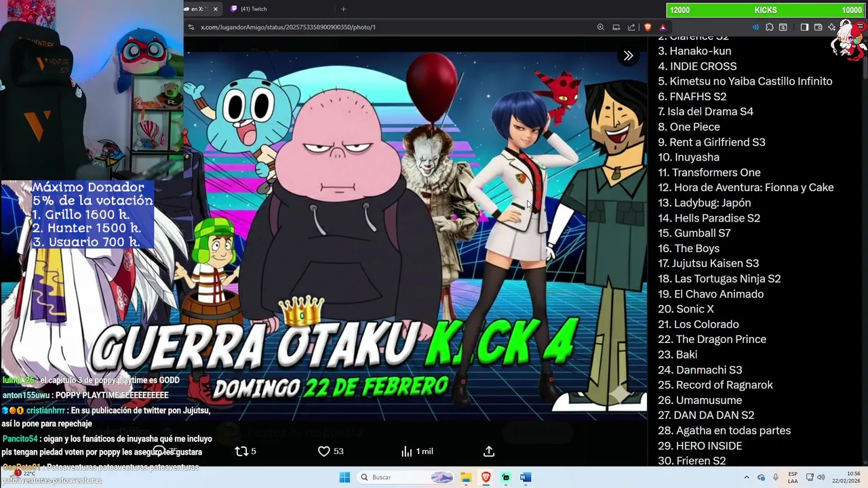Open Brave Shields lion icon
The width and height of the screenshot is (868, 488).
pyautogui.click(x=648, y=27)
